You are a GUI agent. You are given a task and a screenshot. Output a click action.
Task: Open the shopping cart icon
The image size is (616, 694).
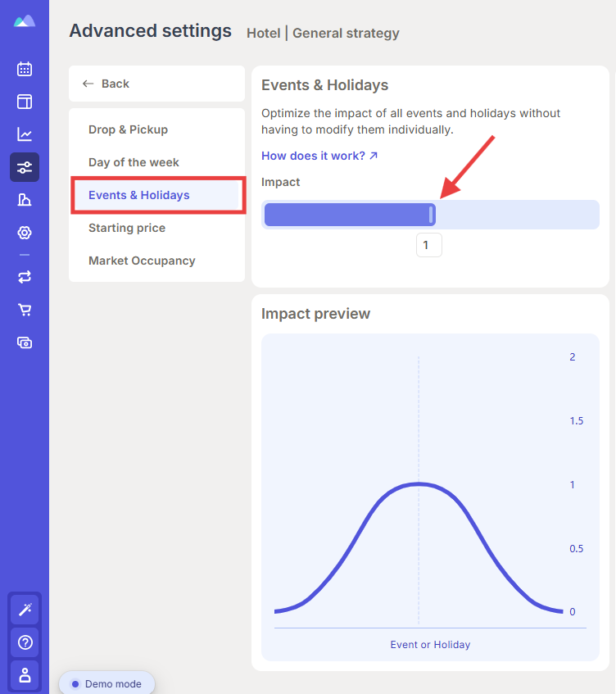(x=25, y=310)
